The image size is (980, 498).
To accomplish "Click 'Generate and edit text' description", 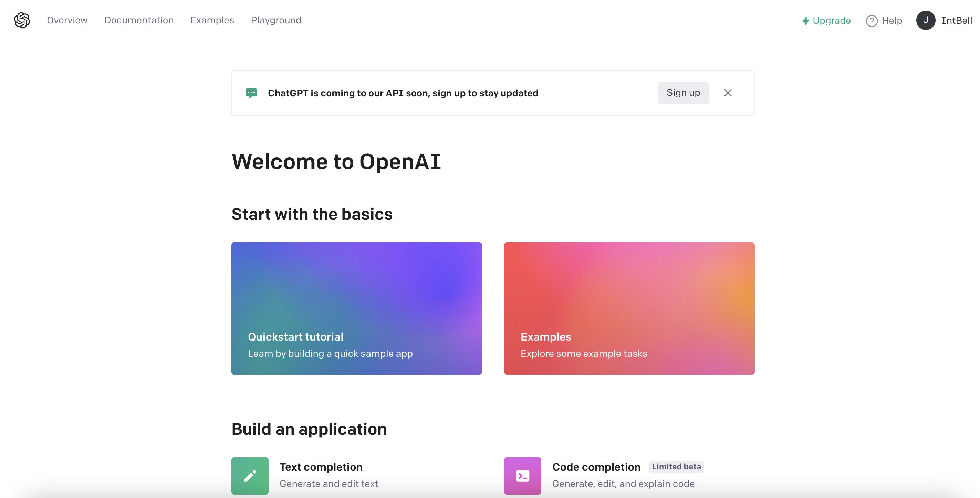I will (329, 484).
